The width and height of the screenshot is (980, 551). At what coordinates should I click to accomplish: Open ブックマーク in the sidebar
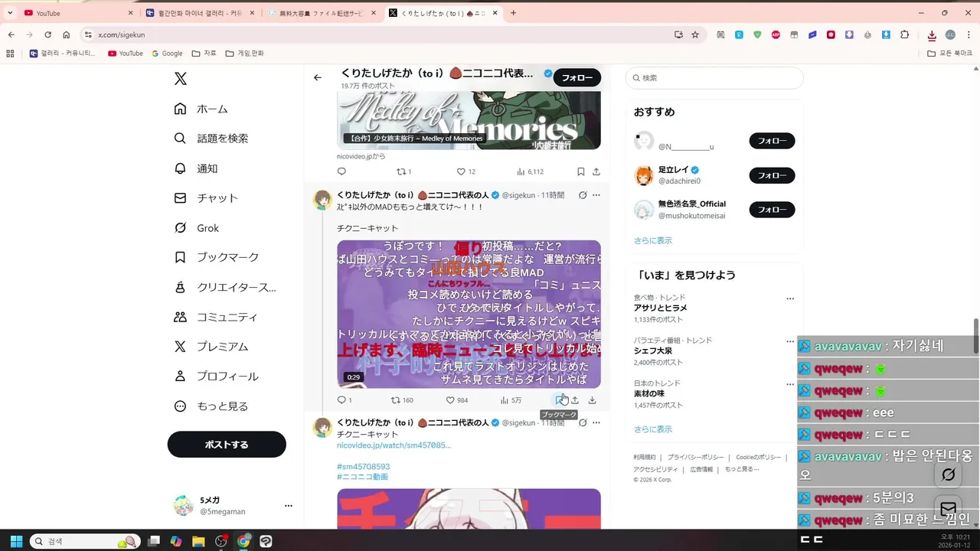(217, 257)
